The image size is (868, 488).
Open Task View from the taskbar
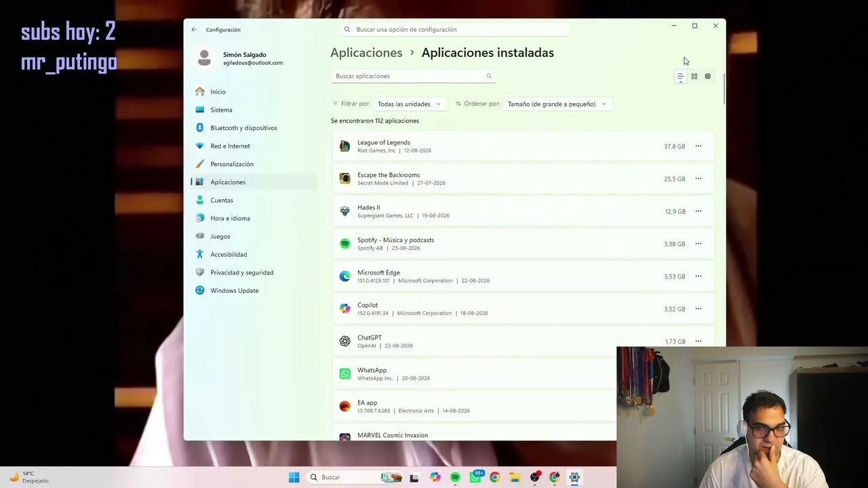414,477
